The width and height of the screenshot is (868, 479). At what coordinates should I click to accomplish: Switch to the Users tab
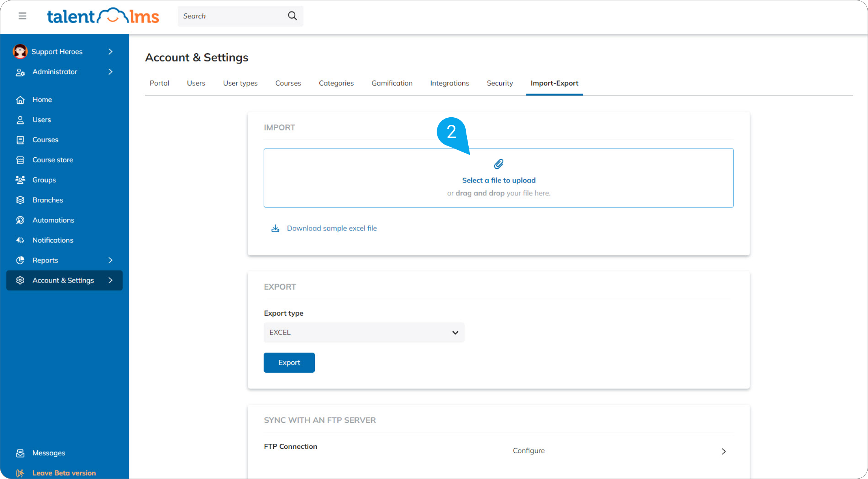pos(196,83)
